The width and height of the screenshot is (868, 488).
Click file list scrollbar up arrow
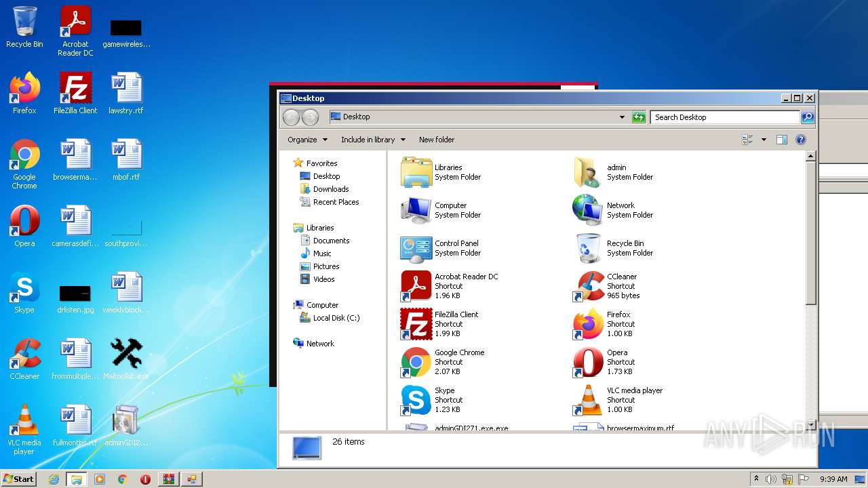810,156
